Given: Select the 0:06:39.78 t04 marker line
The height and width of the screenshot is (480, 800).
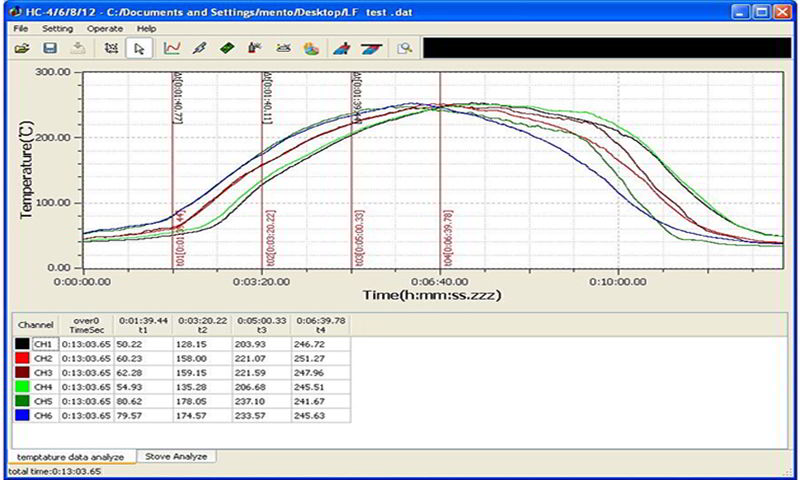Looking at the screenshot, I should (440, 170).
